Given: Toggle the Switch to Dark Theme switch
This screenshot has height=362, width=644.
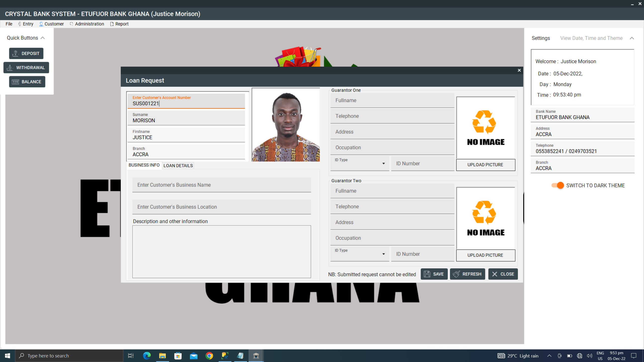Looking at the screenshot, I should [557, 185].
